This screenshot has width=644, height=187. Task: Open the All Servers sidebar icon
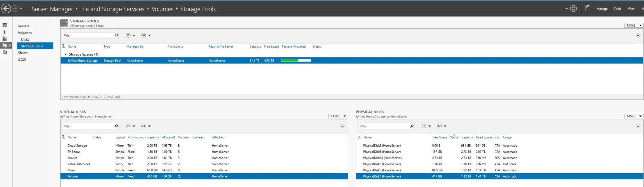[5, 38]
